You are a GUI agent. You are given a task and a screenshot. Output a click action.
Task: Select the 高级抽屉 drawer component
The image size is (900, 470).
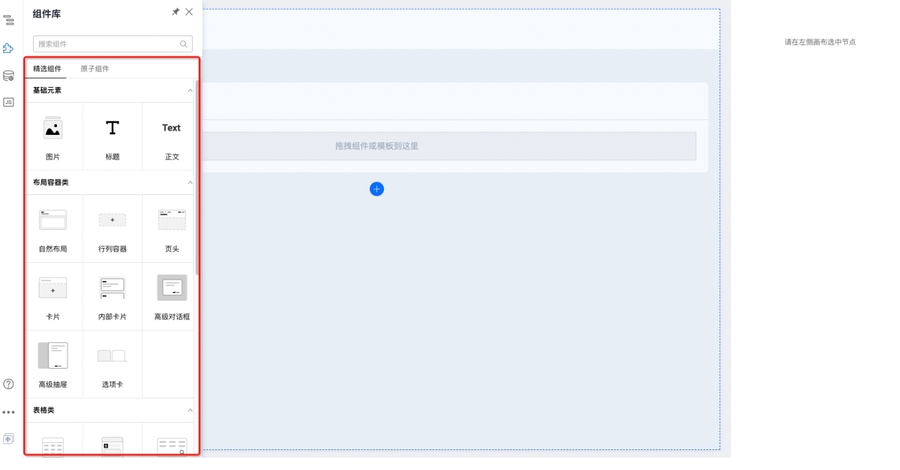click(53, 363)
